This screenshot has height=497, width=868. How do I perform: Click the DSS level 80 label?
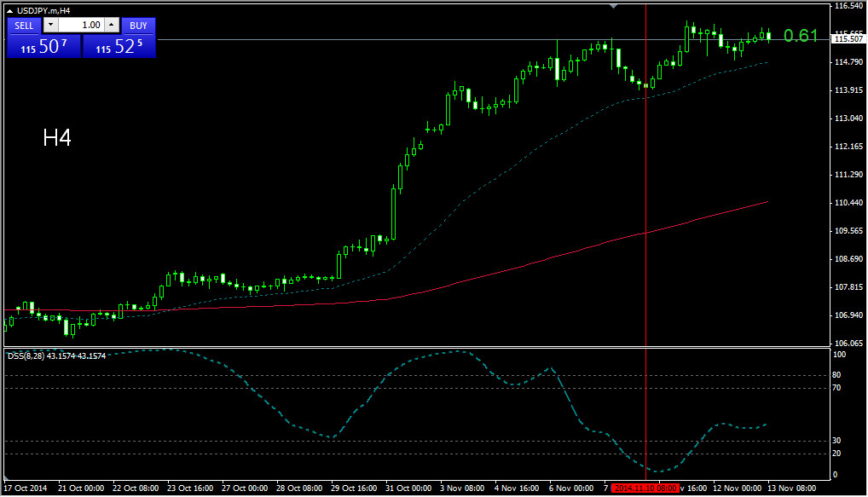tap(836, 375)
